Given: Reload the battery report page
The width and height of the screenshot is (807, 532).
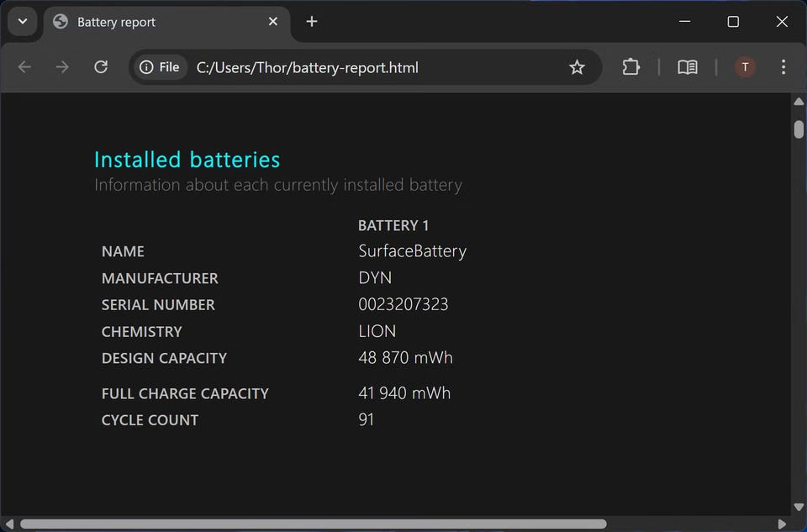Looking at the screenshot, I should (x=101, y=67).
